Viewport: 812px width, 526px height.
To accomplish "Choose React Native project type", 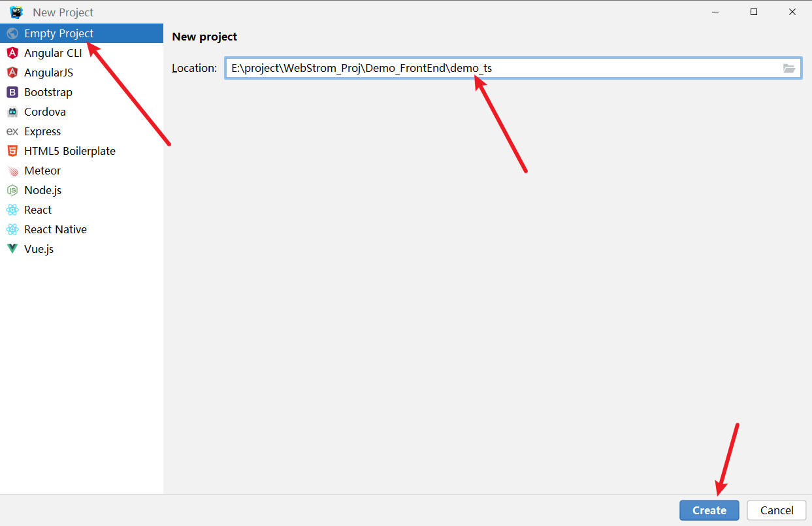I will tap(82, 229).
